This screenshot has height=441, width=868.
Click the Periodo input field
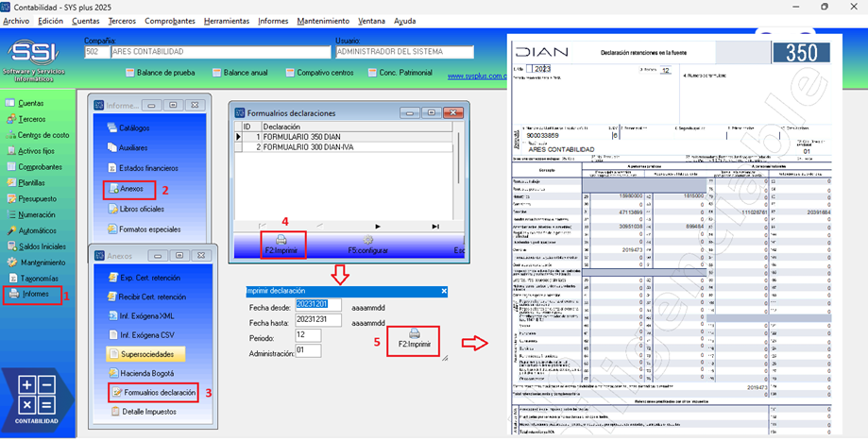pos(308,335)
